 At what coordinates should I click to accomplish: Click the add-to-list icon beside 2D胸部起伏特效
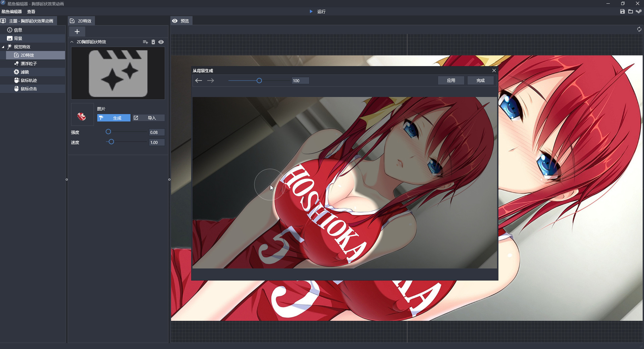(145, 42)
